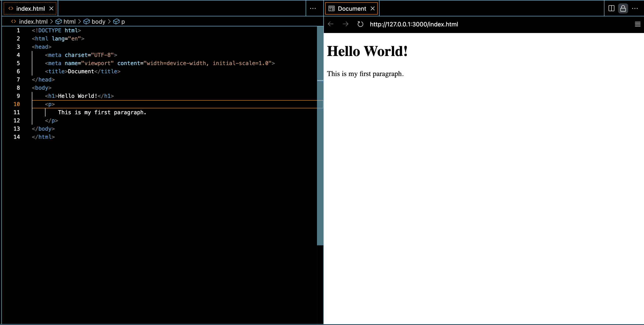Reload the preview page
The width and height of the screenshot is (644, 325).
coord(360,24)
